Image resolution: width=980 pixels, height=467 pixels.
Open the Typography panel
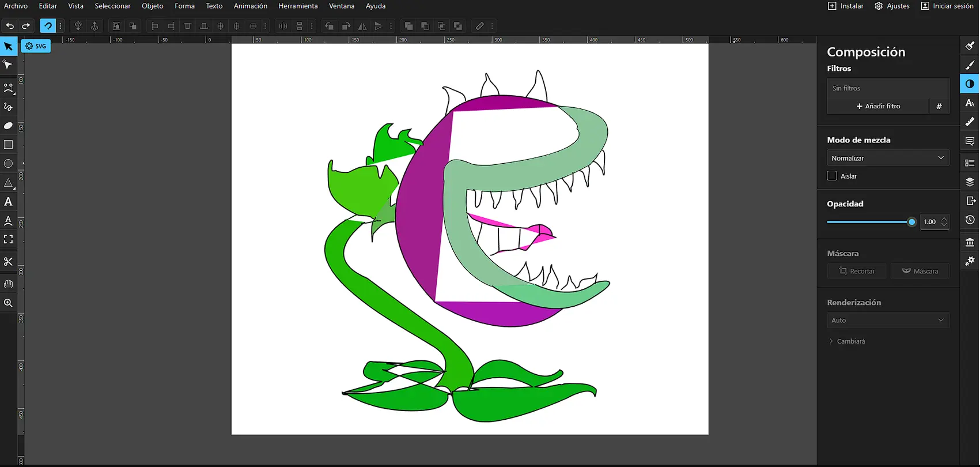(970, 103)
